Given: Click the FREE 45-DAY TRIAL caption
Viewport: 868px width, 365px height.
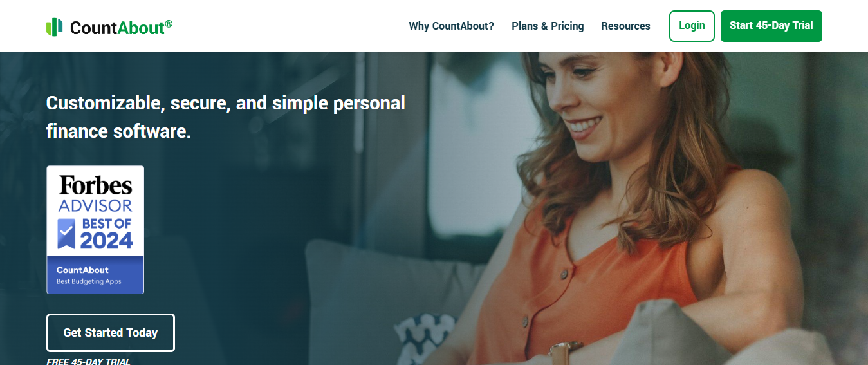Looking at the screenshot, I should tap(88, 361).
